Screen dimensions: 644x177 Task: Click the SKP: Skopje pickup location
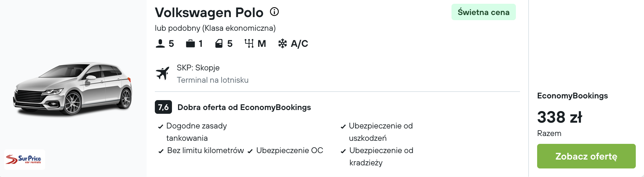198,68
